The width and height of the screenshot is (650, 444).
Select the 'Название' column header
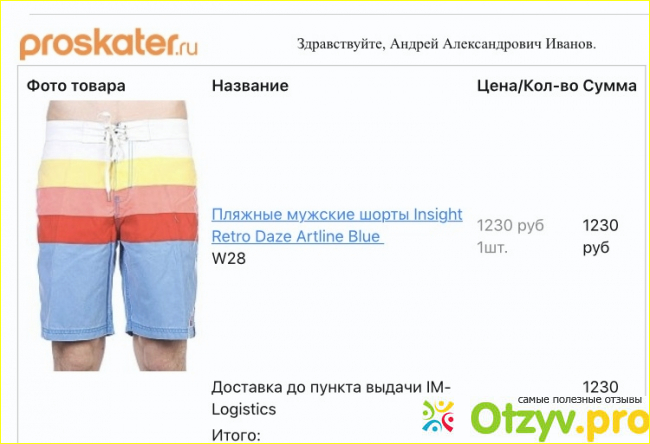pyautogui.click(x=250, y=85)
